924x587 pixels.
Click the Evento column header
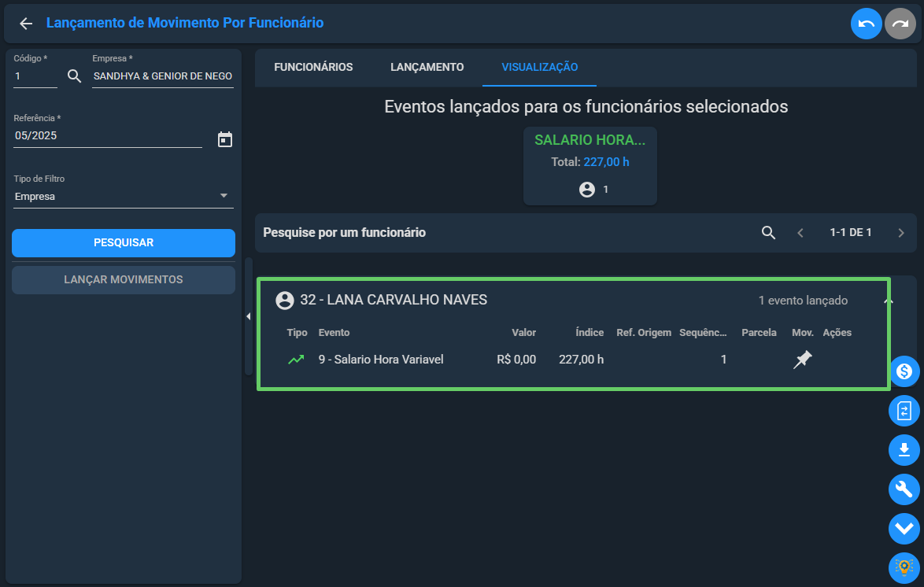point(334,333)
